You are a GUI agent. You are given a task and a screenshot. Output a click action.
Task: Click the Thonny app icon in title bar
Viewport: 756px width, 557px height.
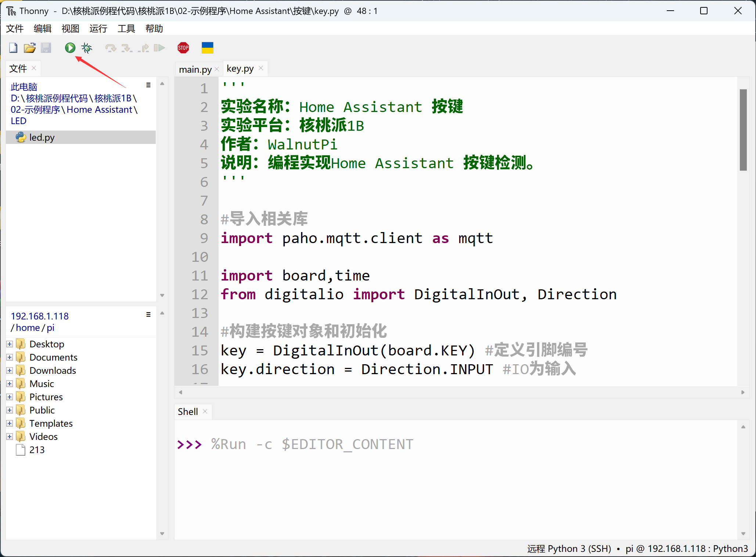11,11
